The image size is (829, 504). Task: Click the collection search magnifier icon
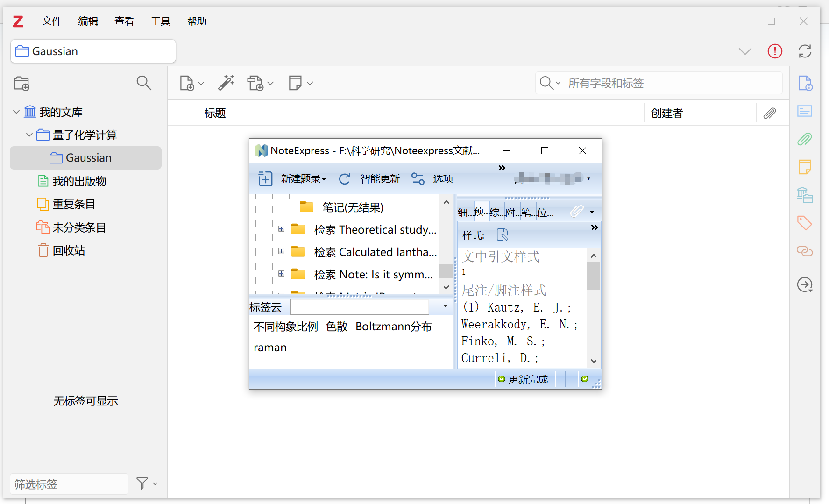(144, 83)
